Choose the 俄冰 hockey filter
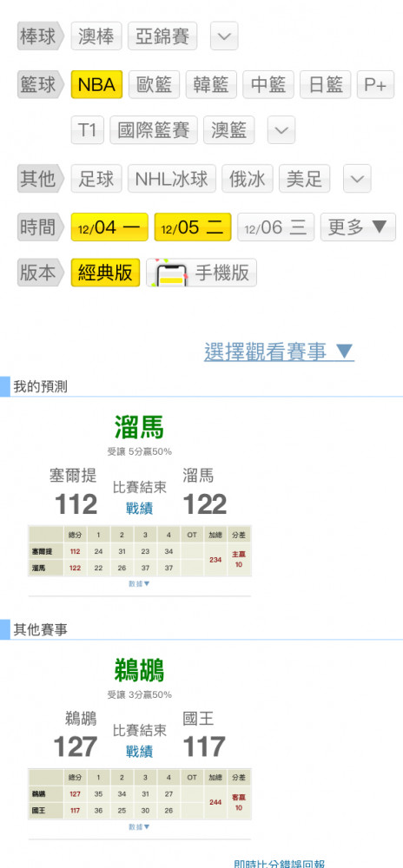 click(248, 179)
